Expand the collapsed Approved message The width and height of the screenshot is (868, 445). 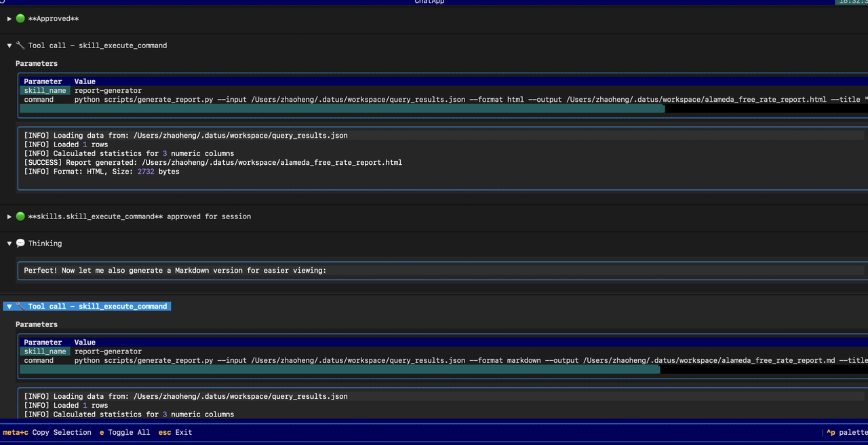click(x=9, y=18)
